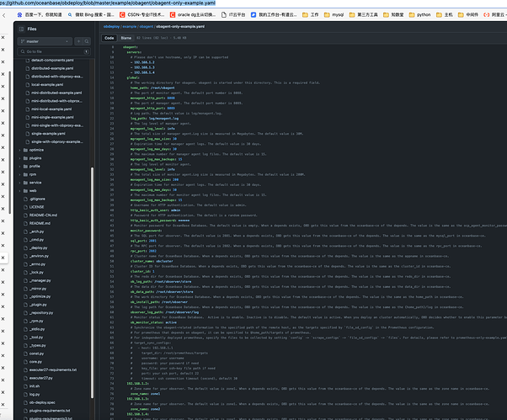
Task: Click line number 74 in code
Action: tap(112, 384)
